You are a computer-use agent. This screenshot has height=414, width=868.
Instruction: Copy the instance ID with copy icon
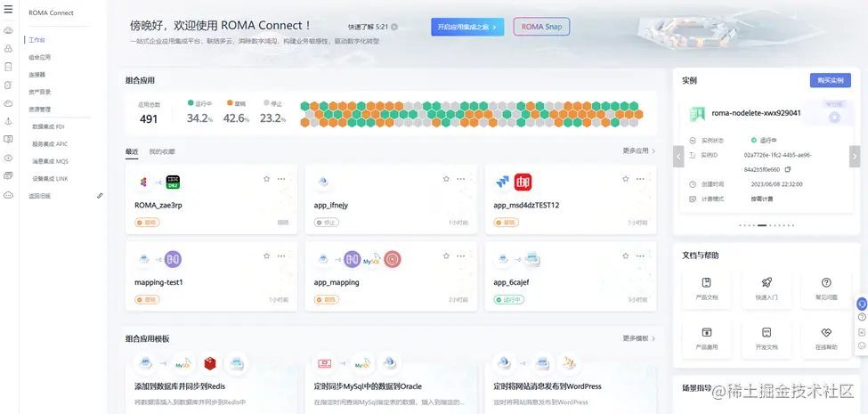[788, 169]
